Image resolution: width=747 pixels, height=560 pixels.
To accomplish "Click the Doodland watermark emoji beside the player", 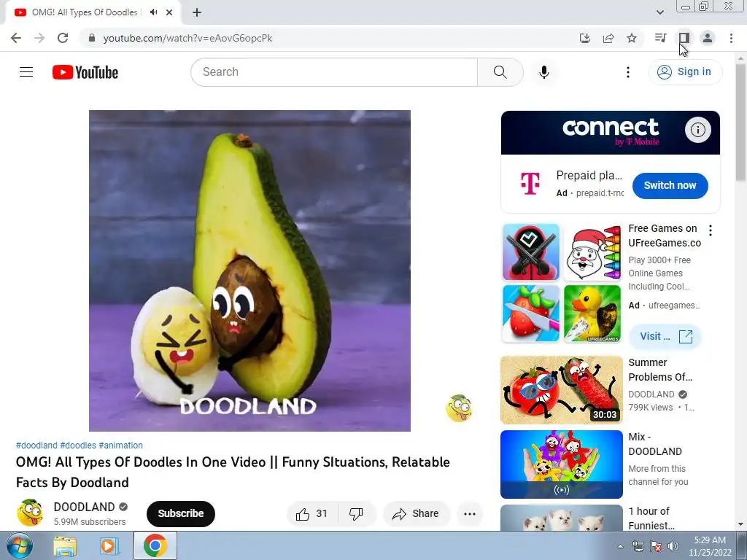I will coord(459,408).
